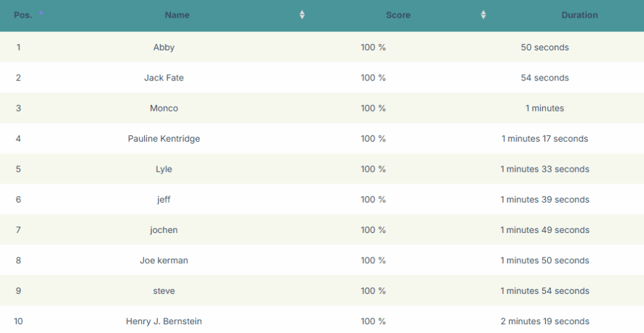Viewport: 644px width, 333px height.
Task: Sort by Score using the arrows icon
Action: [x=483, y=15]
